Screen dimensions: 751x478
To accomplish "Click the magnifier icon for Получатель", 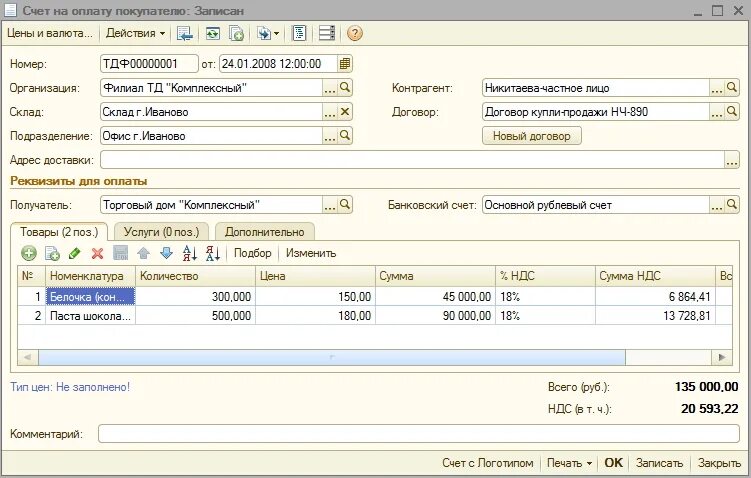I will click(x=345, y=205).
